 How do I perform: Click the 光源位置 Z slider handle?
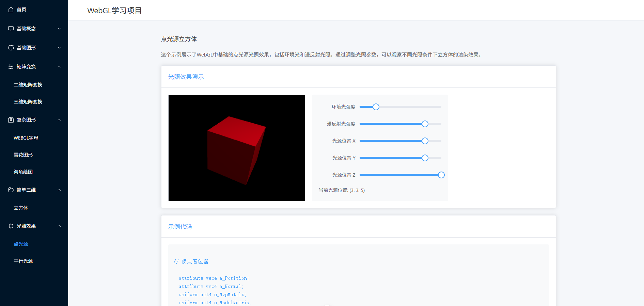441,175
